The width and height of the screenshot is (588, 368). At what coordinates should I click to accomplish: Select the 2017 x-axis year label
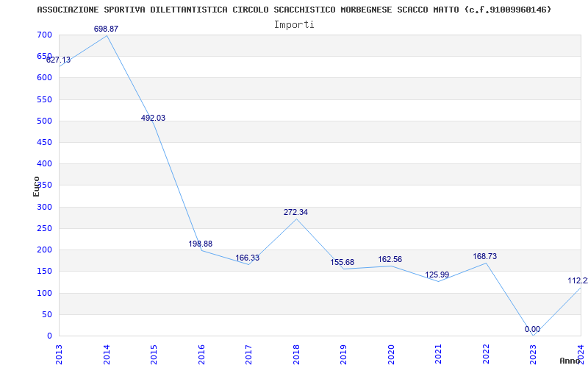248,354
